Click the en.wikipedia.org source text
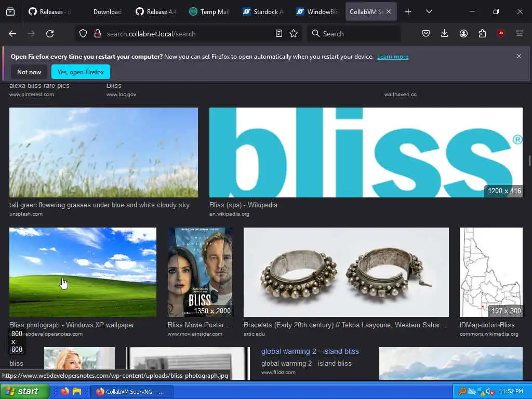 click(x=229, y=214)
